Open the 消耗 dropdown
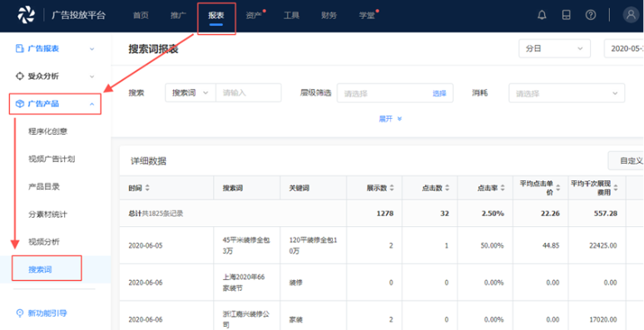 pos(567,93)
